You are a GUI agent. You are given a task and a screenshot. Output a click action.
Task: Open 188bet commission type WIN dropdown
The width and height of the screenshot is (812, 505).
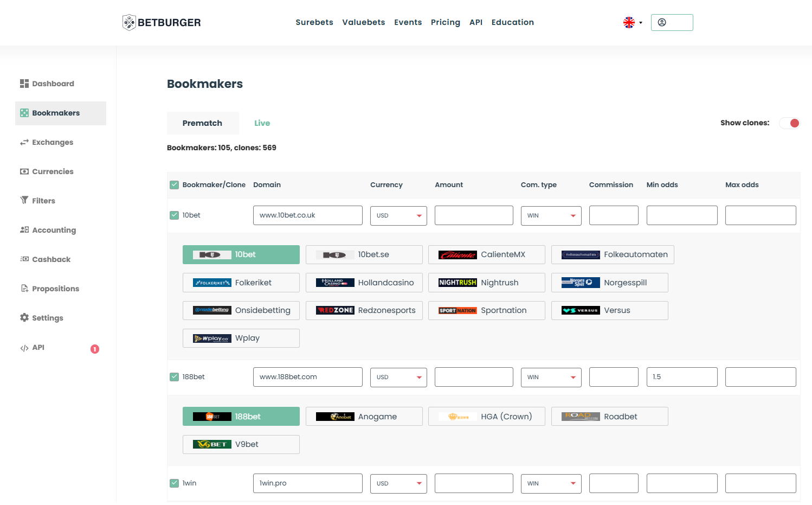click(x=551, y=377)
